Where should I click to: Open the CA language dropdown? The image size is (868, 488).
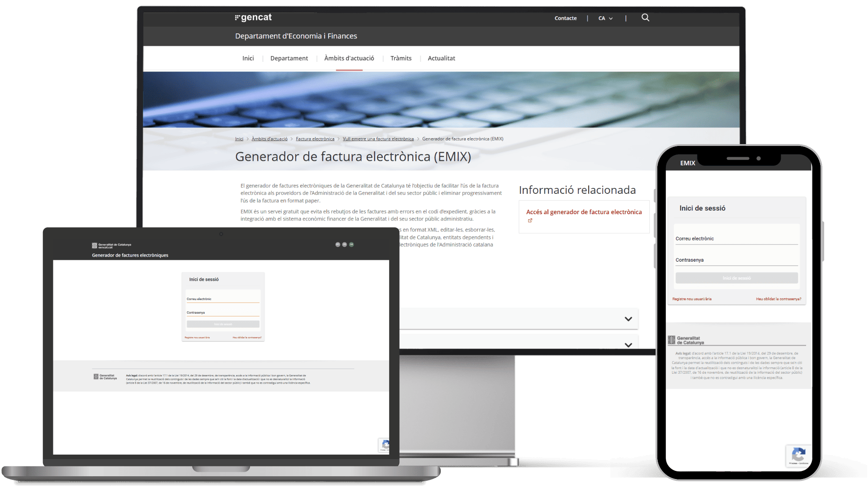coord(605,18)
